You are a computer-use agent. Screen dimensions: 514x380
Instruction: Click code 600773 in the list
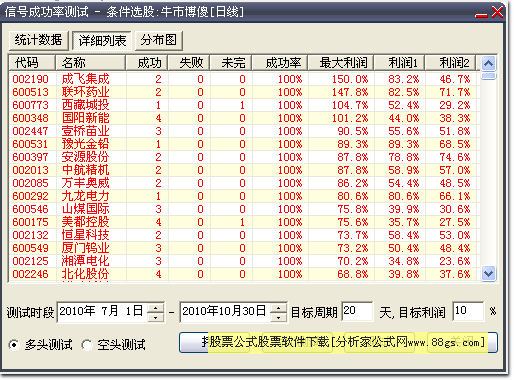pos(30,105)
